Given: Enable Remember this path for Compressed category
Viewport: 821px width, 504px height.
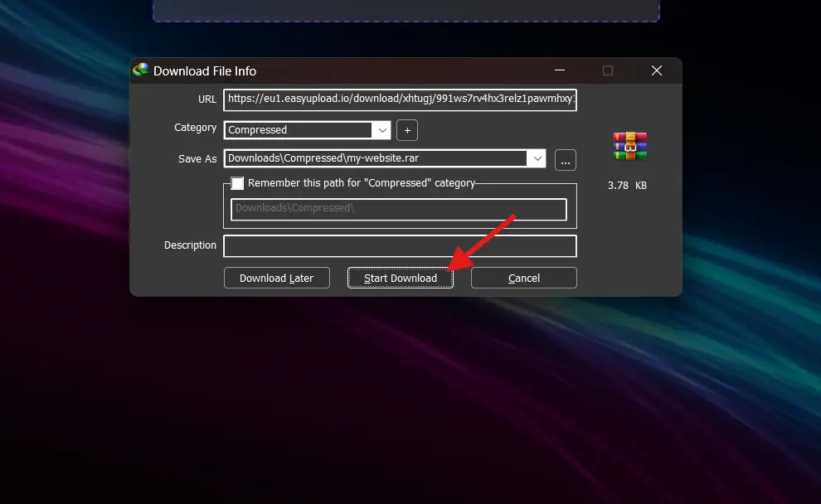Looking at the screenshot, I should pyautogui.click(x=237, y=183).
